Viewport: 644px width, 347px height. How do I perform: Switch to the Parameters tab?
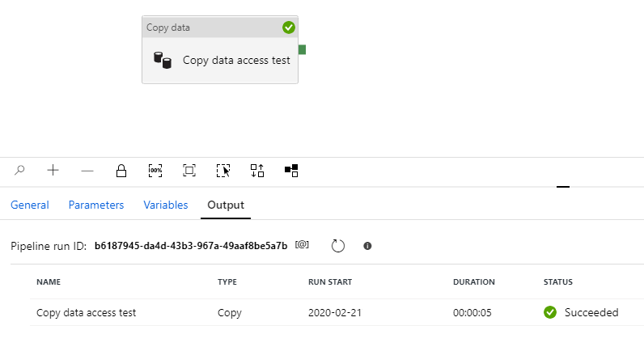96,205
